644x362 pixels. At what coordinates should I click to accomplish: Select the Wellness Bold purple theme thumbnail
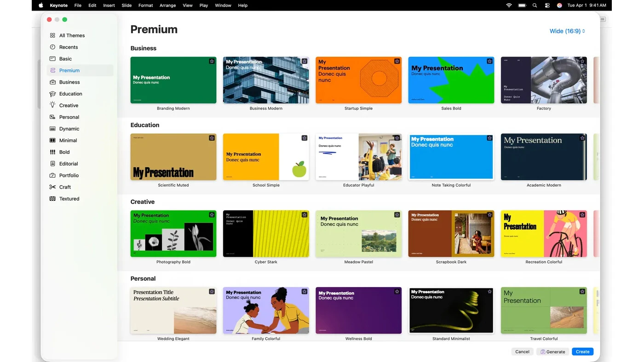click(358, 311)
